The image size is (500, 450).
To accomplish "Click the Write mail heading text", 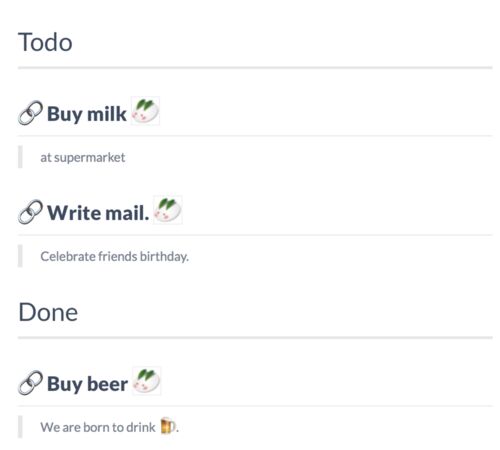I will tap(98, 213).
